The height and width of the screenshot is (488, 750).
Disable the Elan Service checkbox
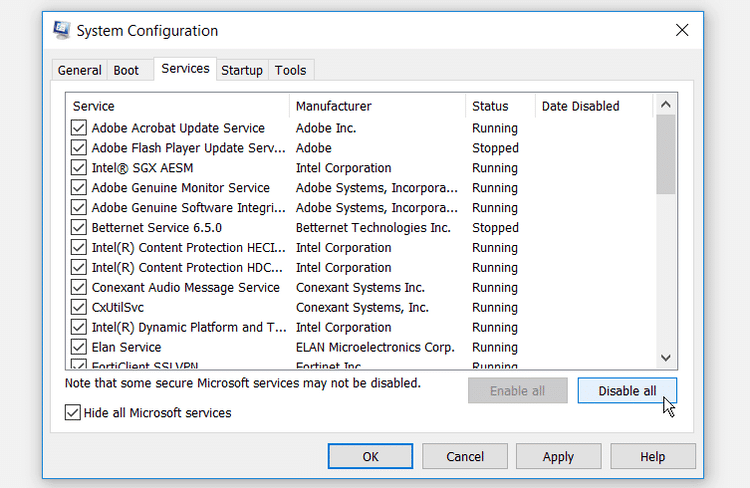(79, 348)
